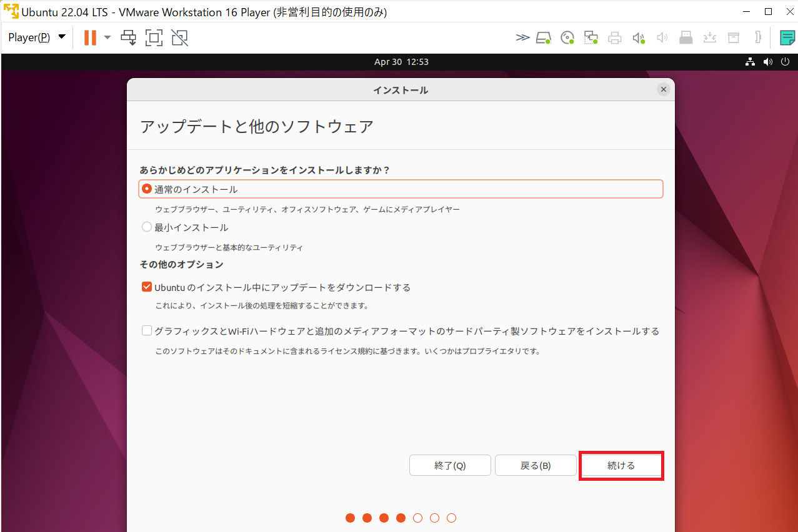Image resolution: width=798 pixels, height=532 pixels.
Task: Click the その他のオプション label
Action: 182,264
